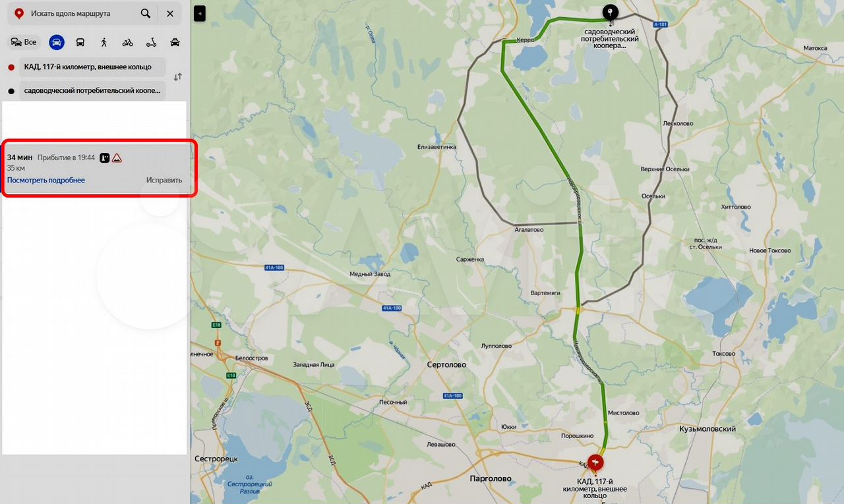Click the search magnifier icon
844x504 pixels.
[x=145, y=13]
